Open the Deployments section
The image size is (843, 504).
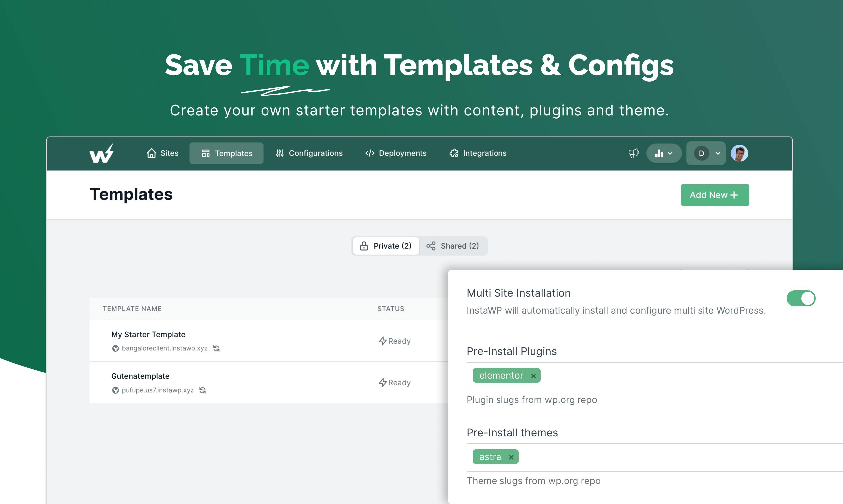click(x=396, y=153)
